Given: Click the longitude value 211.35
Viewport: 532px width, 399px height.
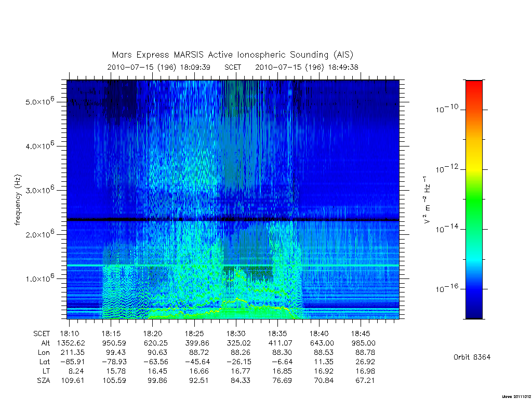Looking at the screenshot, I should pyautogui.click(x=73, y=353).
